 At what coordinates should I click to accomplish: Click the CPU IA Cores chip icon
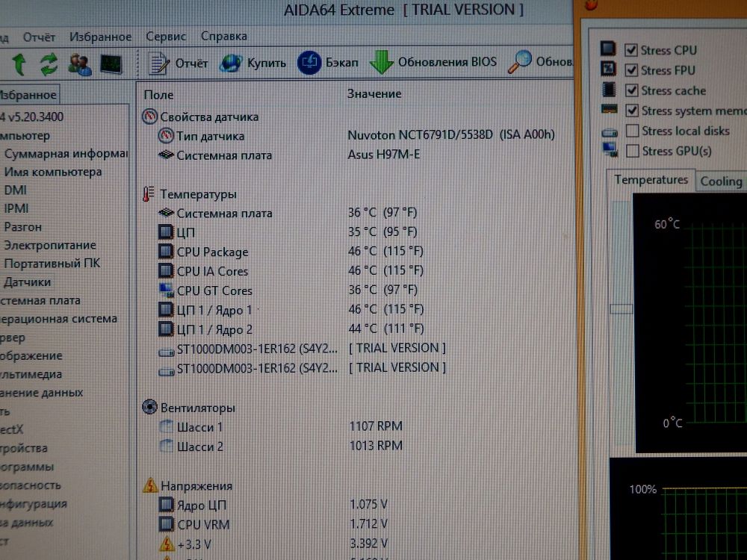(x=166, y=271)
